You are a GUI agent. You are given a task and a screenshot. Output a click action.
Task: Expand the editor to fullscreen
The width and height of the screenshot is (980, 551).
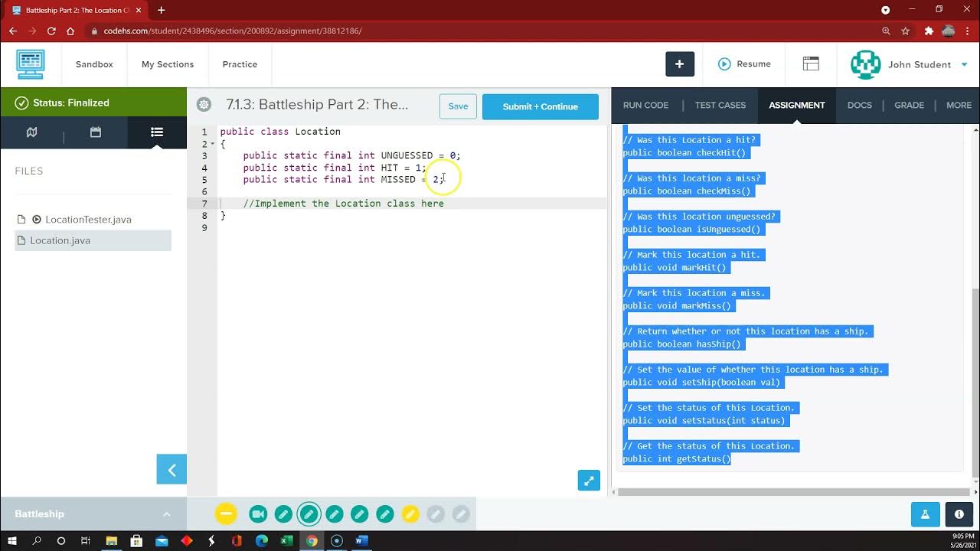coord(589,481)
